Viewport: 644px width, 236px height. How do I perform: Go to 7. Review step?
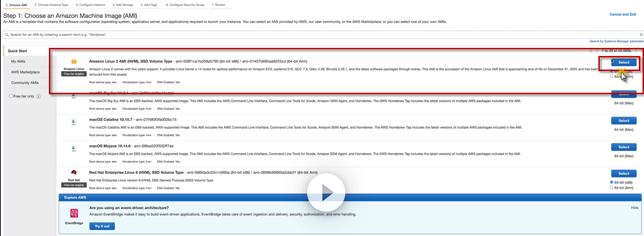point(219,5)
